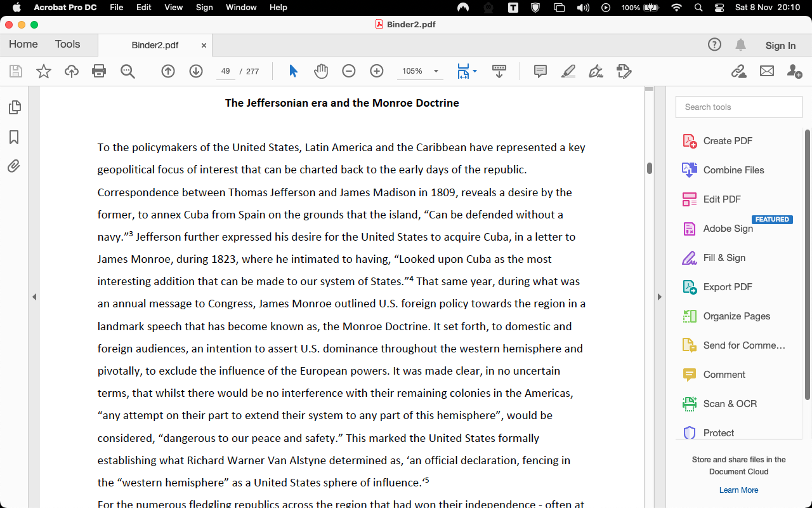The width and height of the screenshot is (812, 508).
Task: Open the Attachments paperclip panel
Action: coord(14,166)
